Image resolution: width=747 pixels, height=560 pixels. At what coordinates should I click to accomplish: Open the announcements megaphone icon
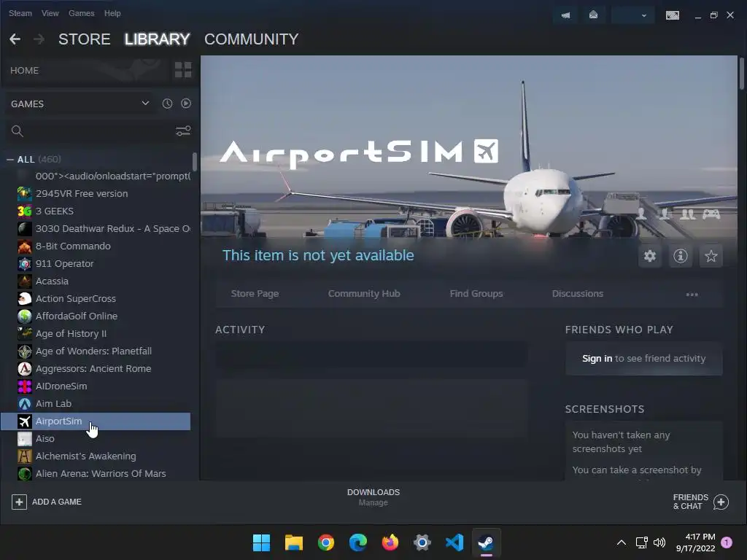(565, 15)
